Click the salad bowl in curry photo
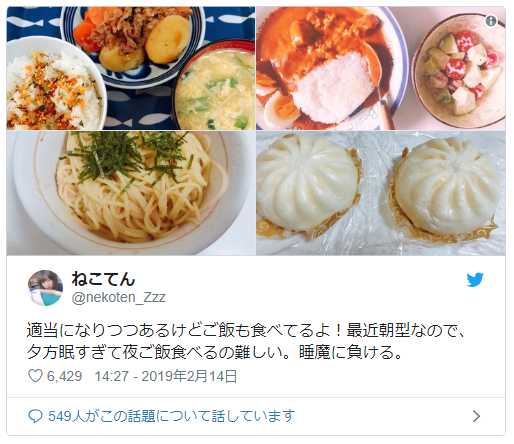The height and width of the screenshot is (444, 514). [460, 70]
